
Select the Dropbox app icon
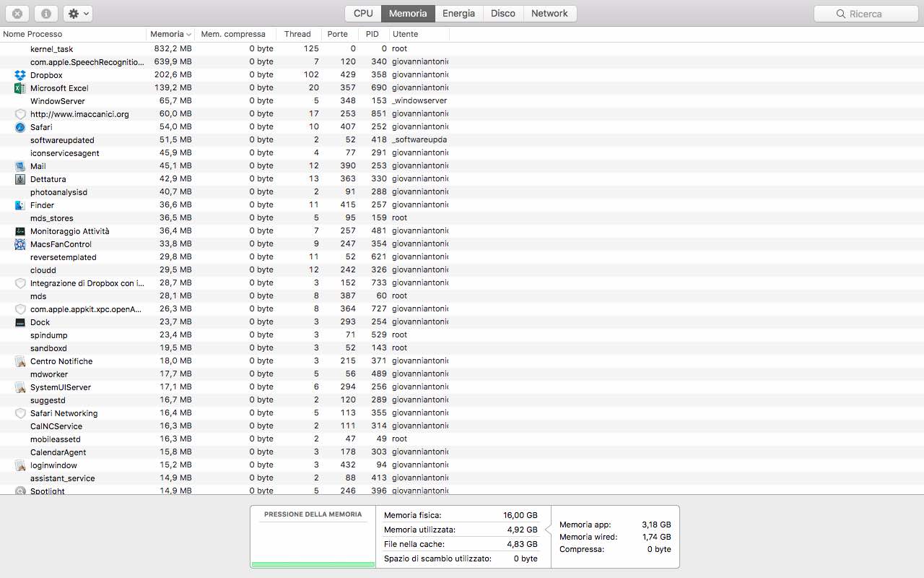click(x=20, y=75)
